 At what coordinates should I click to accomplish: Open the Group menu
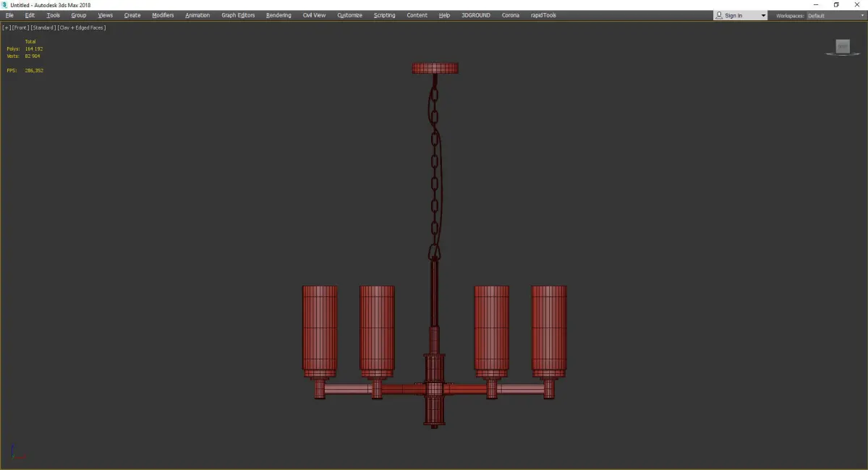(x=78, y=15)
